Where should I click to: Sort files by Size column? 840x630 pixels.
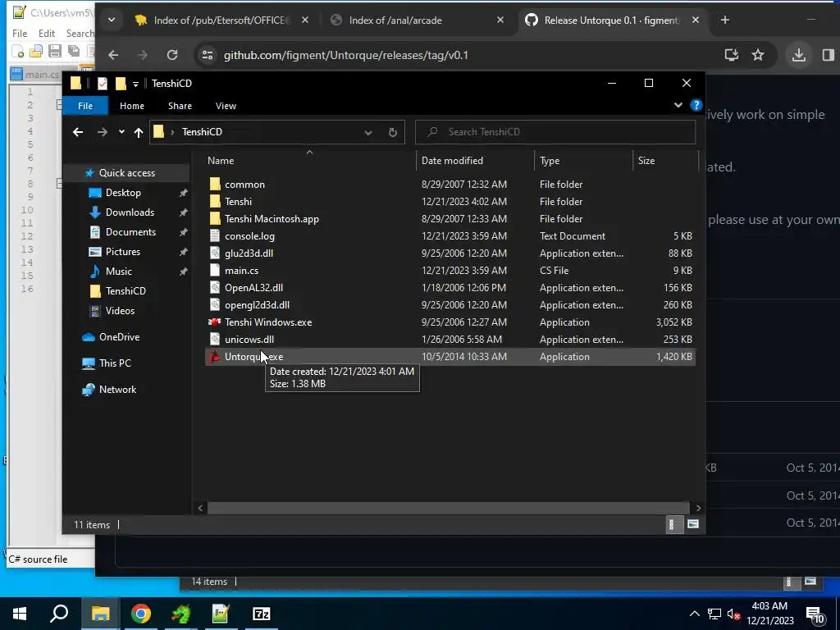666,161
